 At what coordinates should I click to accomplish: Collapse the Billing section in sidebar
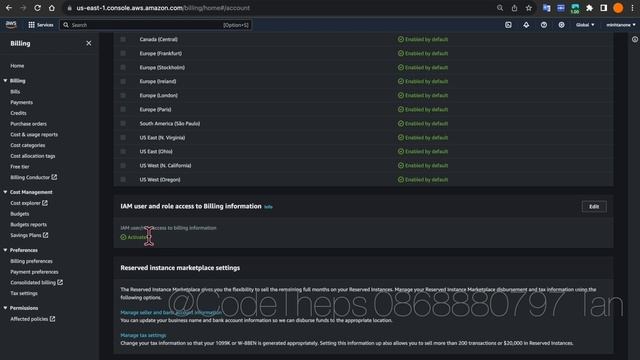[x=5, y=81]
